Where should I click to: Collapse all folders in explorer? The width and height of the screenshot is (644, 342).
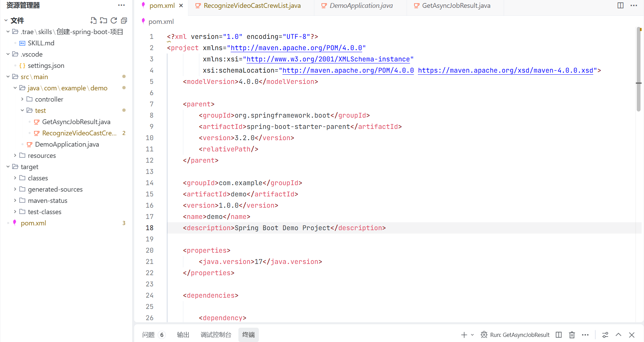point(124,20)
